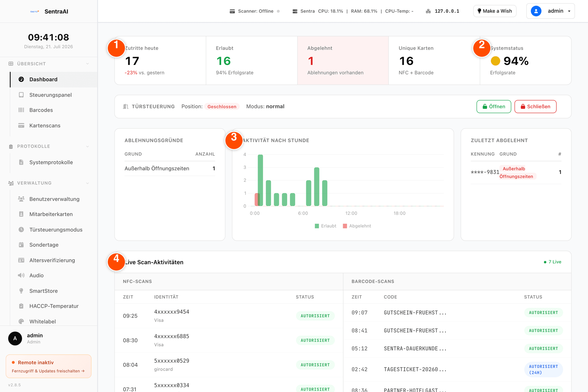Click the Kartenscans card icon
The image size is (588, 392).
tap(21, 126)
